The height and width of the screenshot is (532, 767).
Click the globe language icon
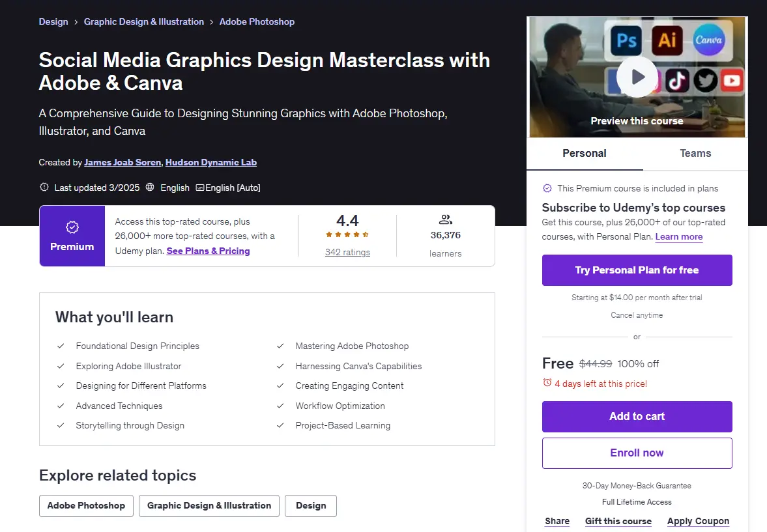click(150, 188)
